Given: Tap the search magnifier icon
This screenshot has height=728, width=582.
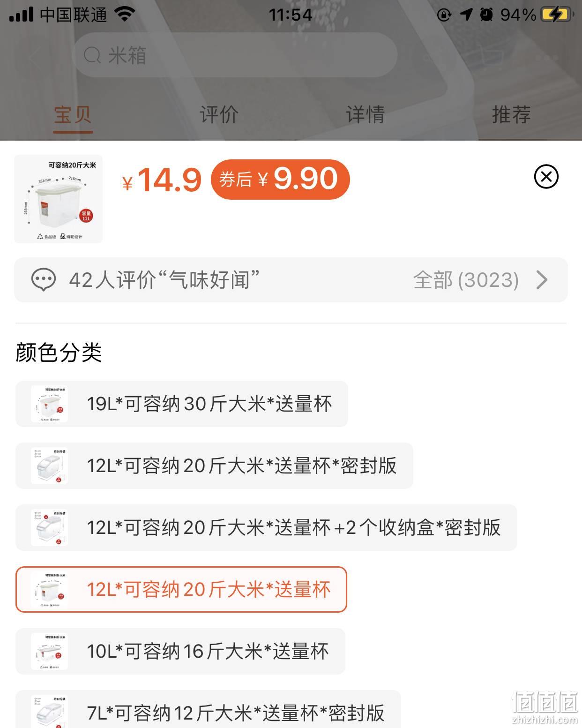Looking at the screenshot, I should click(x=92, y=56).
